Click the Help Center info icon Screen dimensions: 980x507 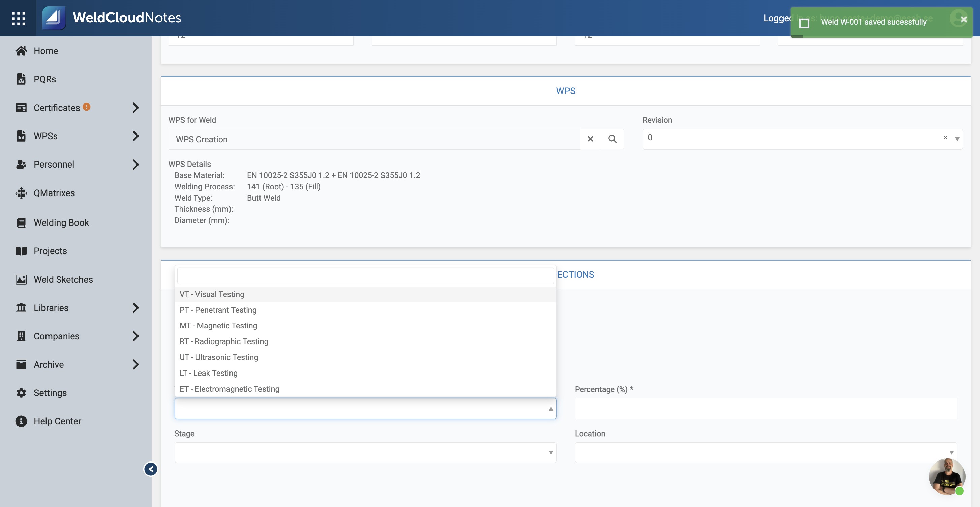[x=21, y=421]
